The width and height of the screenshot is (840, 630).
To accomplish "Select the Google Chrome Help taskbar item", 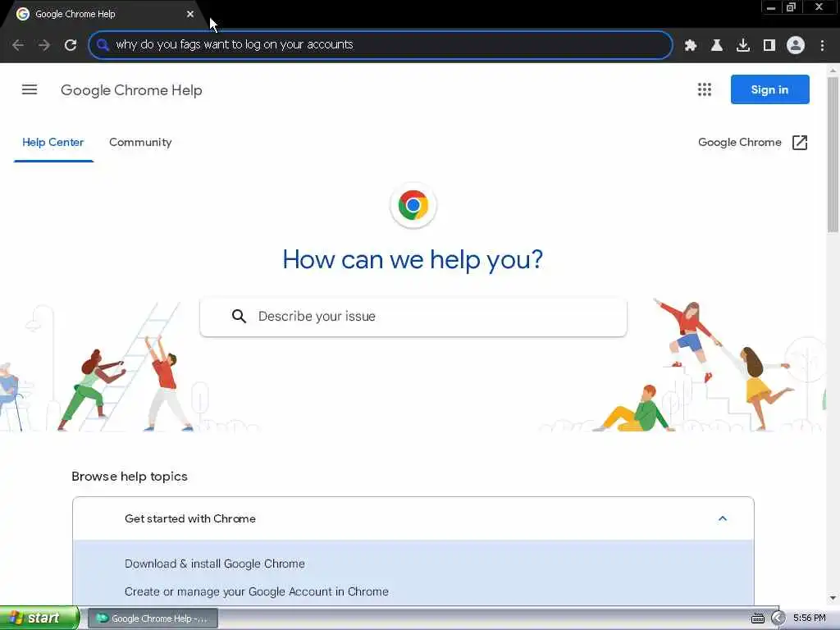I will click(x=153, y=619).
